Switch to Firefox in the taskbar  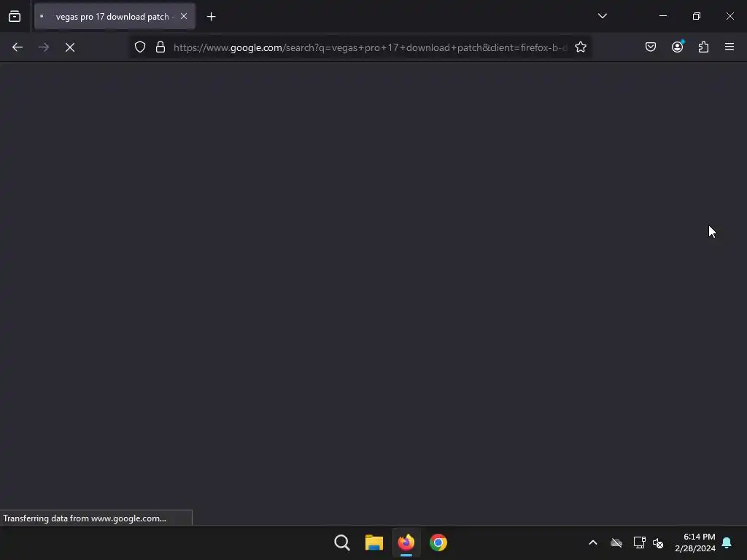pos(406,542)
